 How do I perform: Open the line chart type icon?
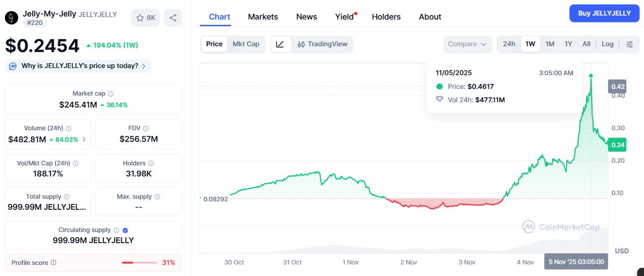pyautogui.click(x=280, y=44)
